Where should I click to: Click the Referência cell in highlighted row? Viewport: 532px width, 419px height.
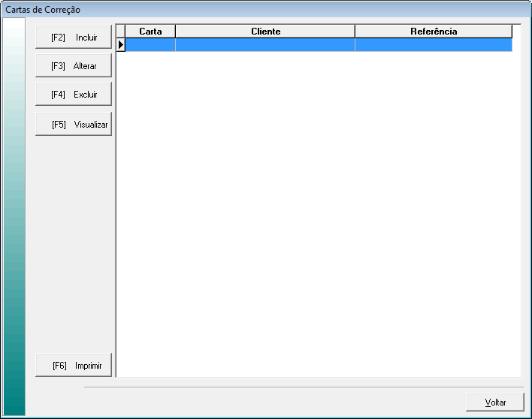tap(434, 45)
